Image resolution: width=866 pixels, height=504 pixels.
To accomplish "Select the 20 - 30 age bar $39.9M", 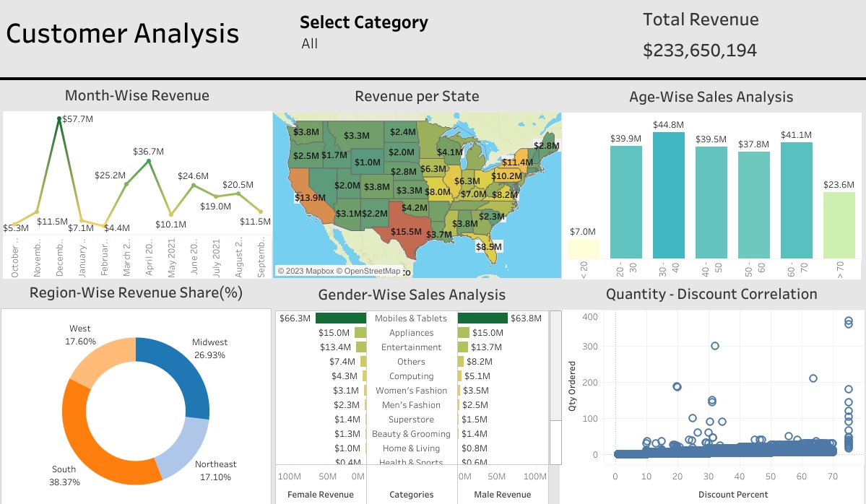I will [x=625, y=202].
